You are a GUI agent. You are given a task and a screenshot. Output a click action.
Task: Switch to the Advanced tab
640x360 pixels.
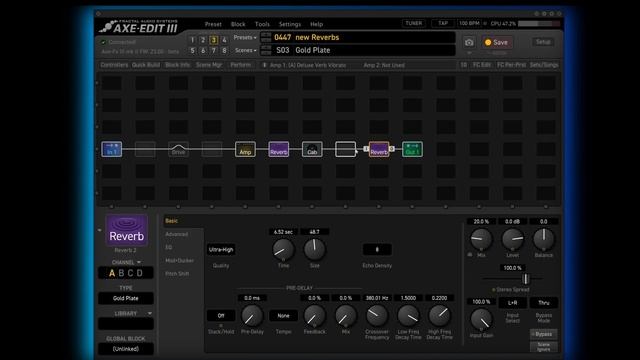pyautogui.click(x=177, y=234)
